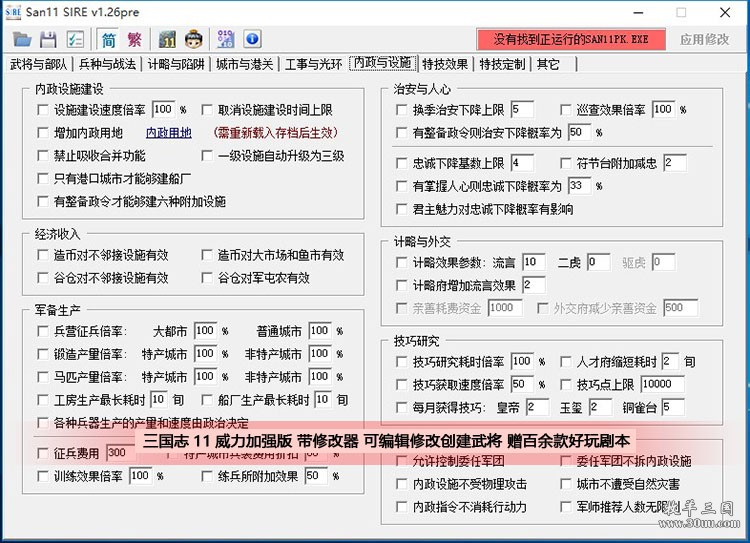Screen dimensions: 750x543
Task: Tick the 换季治安下降上限 checkbox
Action: pos(402,110)
